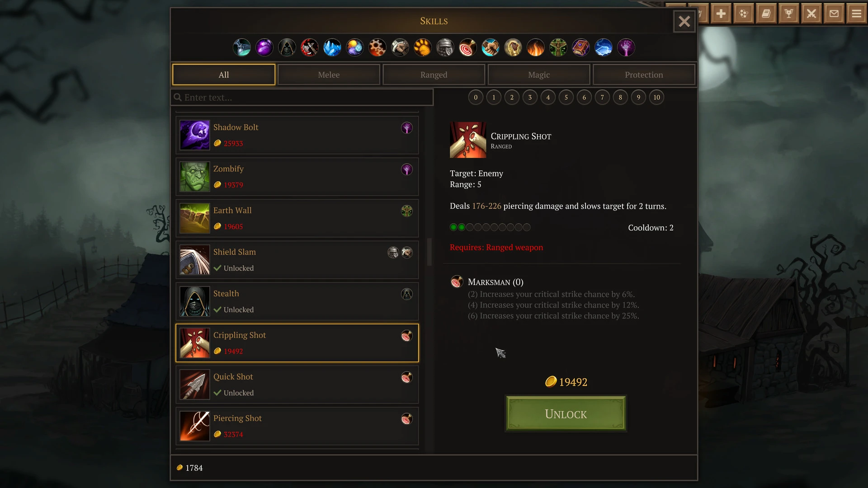Unlock Crippling Shot with the Unlock button
The width and height of the screenshot is (868, 488).
coord(566,414)
